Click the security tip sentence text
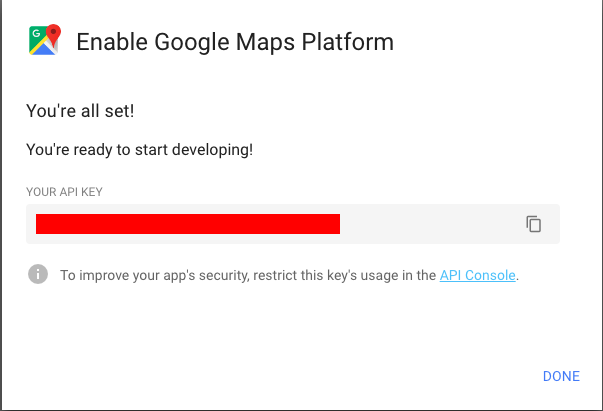The image size is (603, 411). (x=290, y=275)
